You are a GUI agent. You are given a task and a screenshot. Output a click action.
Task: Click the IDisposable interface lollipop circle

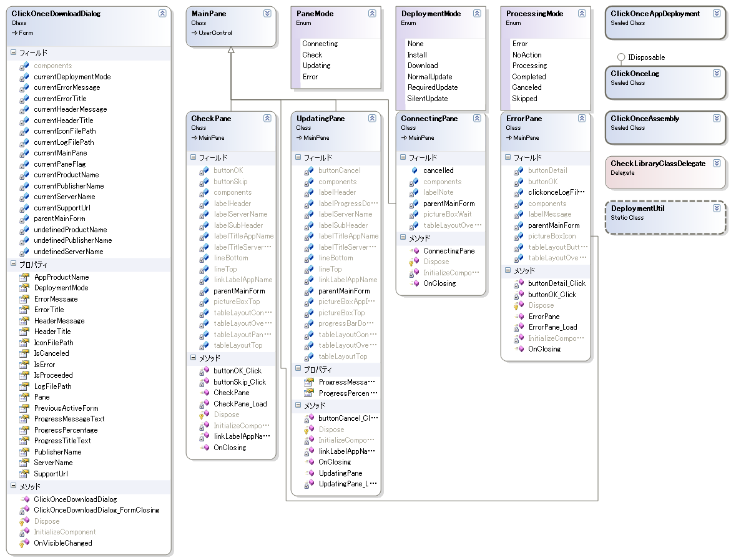point(621,57)
